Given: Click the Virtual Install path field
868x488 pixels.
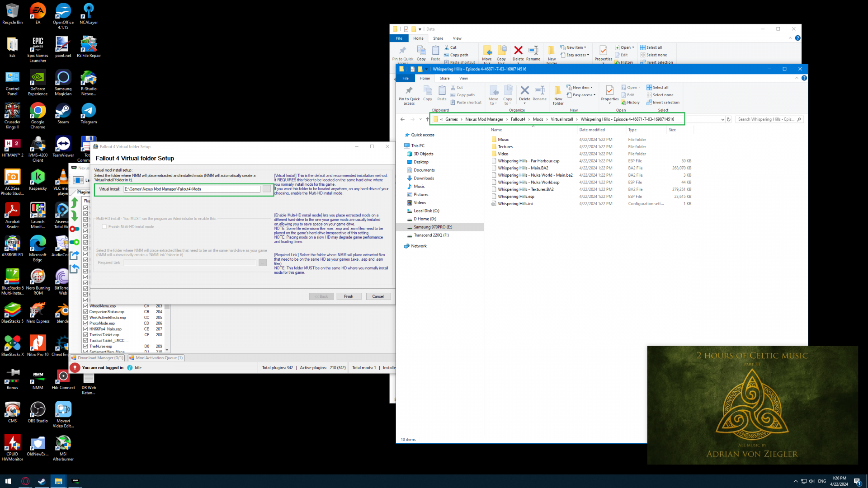Looking at the screenshot, I should pyautogui.click(x=192, y=189).
